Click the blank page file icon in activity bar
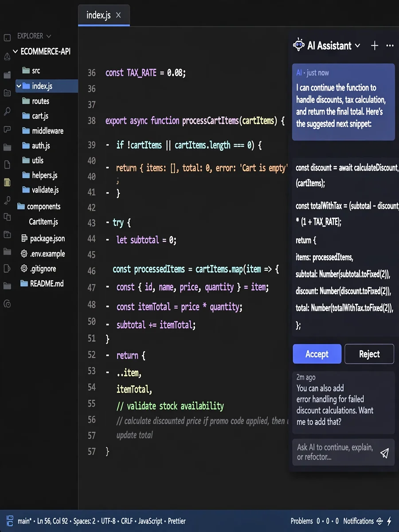 pos(7,164)
